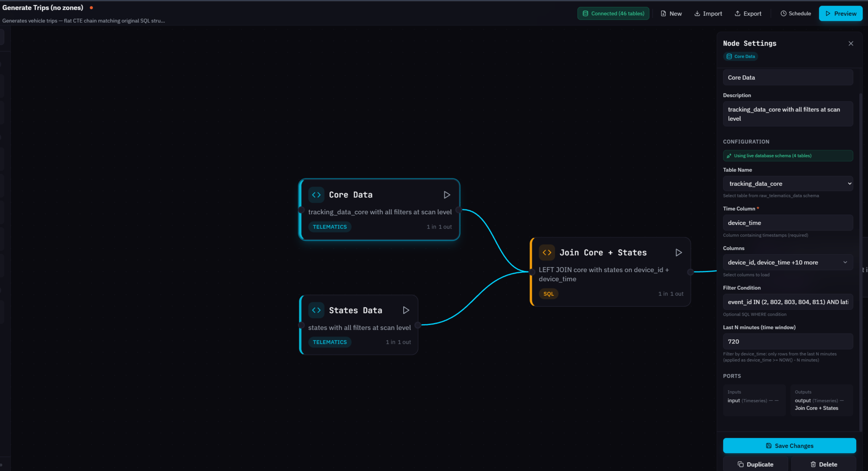
Task: Click the Join Core + States output port
Action: click(690, 272)
